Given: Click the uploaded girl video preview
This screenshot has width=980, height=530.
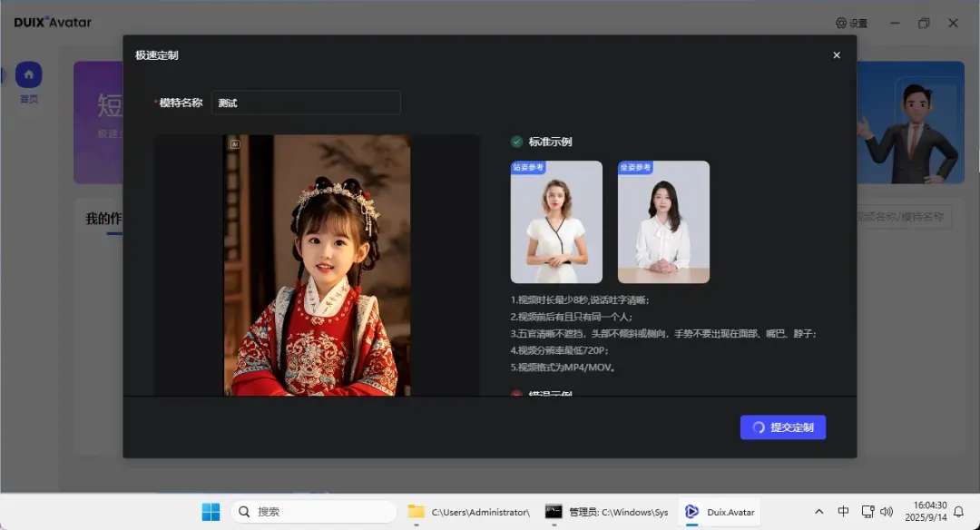Looking at the screenshot, I should click(x=317, y=265).
